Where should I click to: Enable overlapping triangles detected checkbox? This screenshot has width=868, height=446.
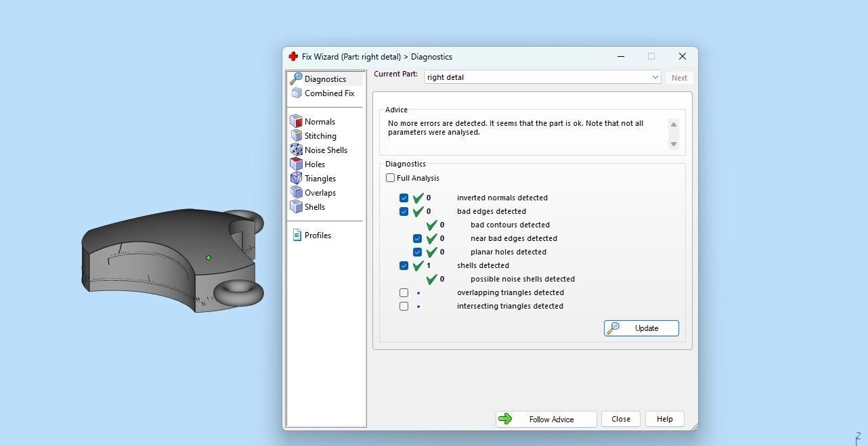(x=404, y=292)
